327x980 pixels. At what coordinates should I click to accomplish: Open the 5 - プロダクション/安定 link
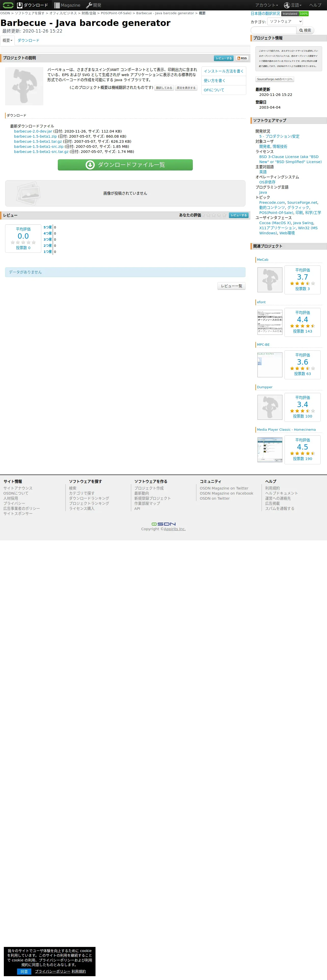(279, 136)
